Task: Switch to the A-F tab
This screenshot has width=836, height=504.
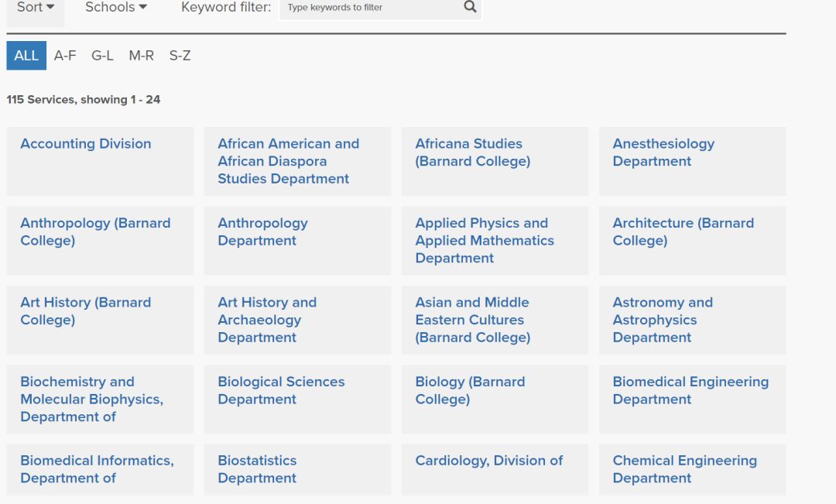Action: tap(65, 56)
